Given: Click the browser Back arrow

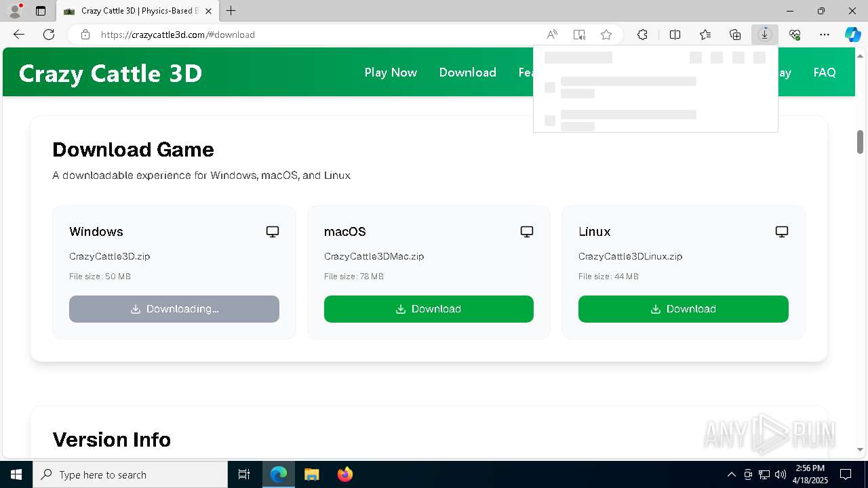Looking at the screenshot, I should pyautogui.click(x=19, y=35).
